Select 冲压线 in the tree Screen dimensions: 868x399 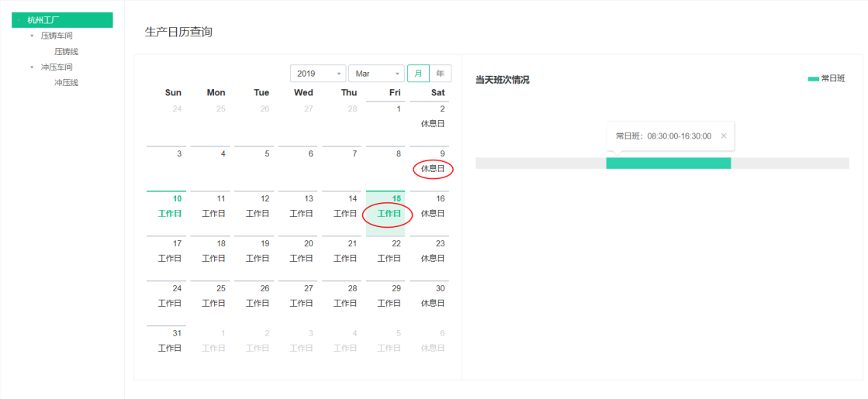point(67,83)
